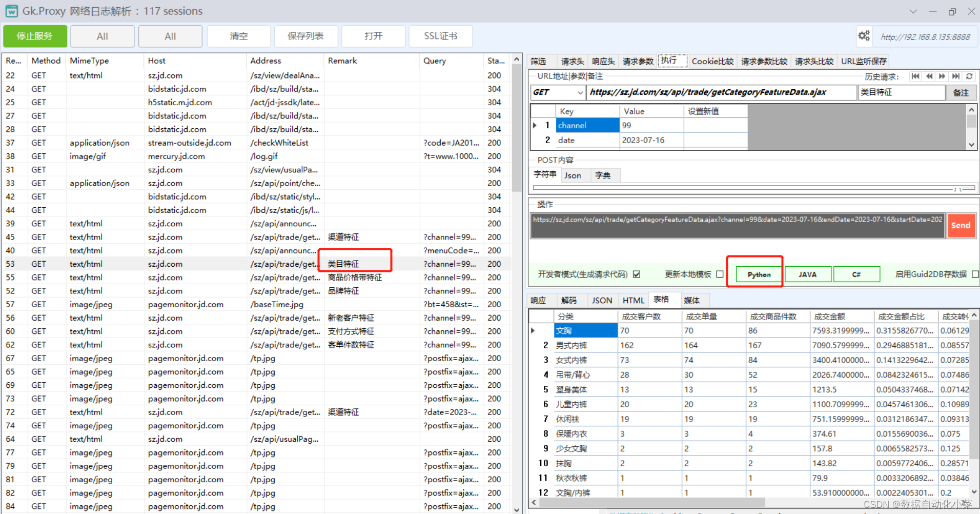Screen dimensions: 980x514
Task: Sort sessions by Method column header
Action: point(46,61)
